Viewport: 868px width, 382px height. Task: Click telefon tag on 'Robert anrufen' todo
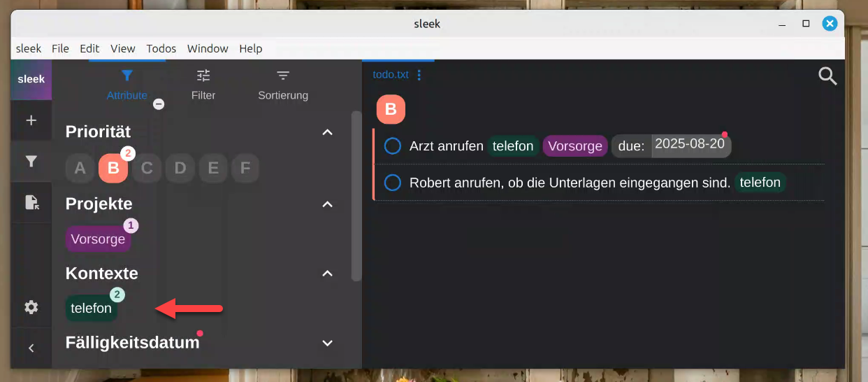point(760,183)
